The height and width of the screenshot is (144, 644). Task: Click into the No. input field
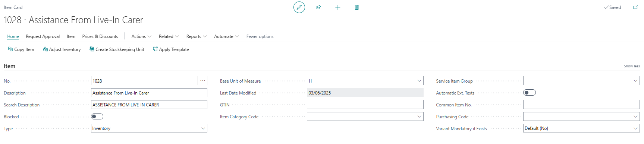(x=144, y=81)
